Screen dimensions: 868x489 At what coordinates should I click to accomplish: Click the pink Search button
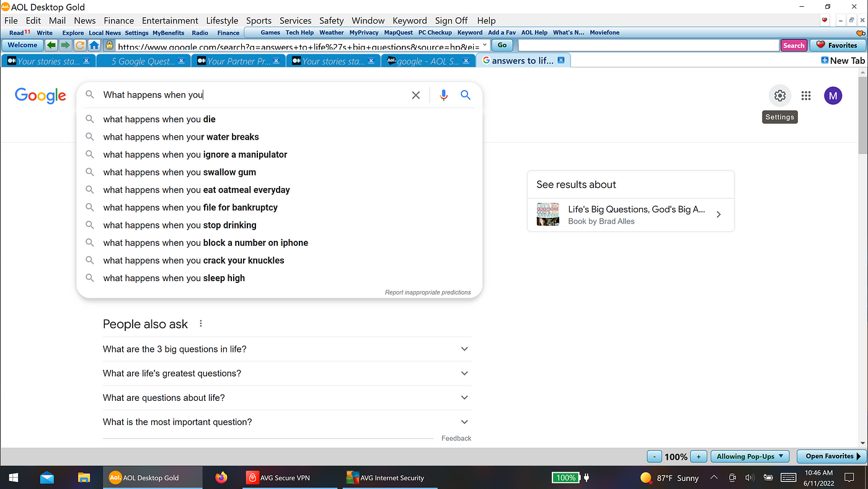point(794,45)
